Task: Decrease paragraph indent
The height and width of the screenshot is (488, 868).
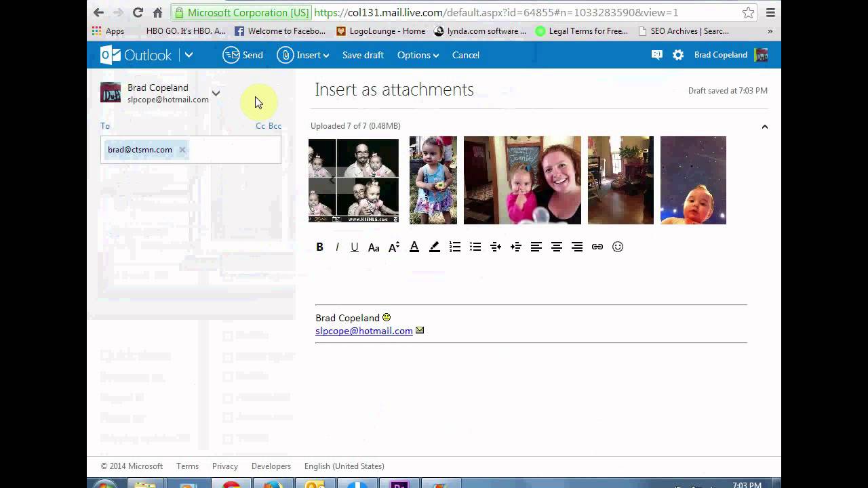Action: (496, 247)
